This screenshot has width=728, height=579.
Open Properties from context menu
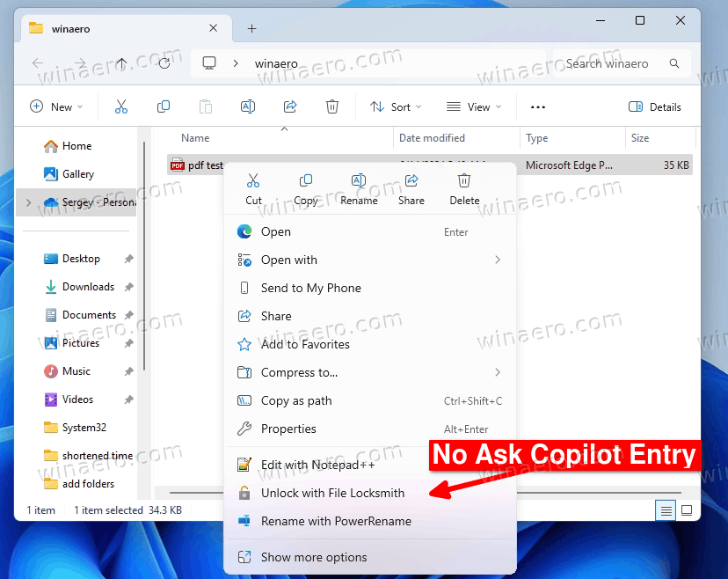point(370,429)
